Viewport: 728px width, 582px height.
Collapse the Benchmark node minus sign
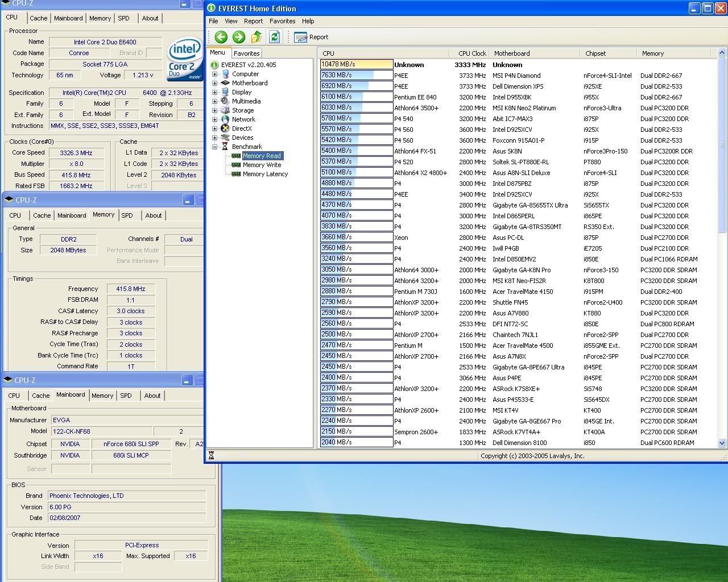215,147
